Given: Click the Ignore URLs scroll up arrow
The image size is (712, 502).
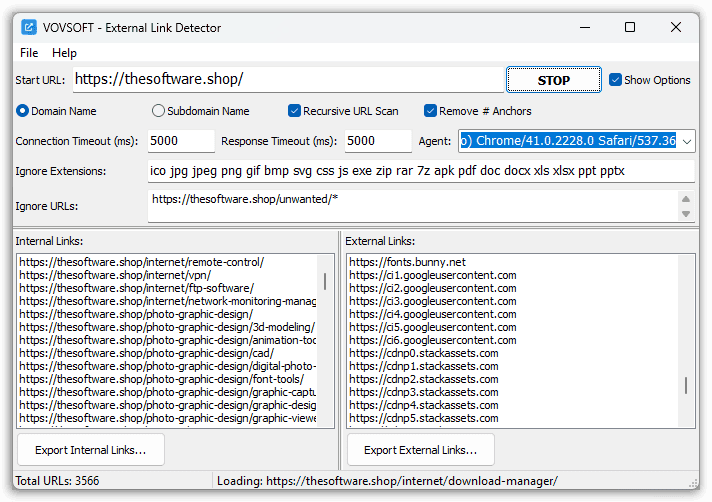Looking at the screenshot, I should tap(686, 199).
